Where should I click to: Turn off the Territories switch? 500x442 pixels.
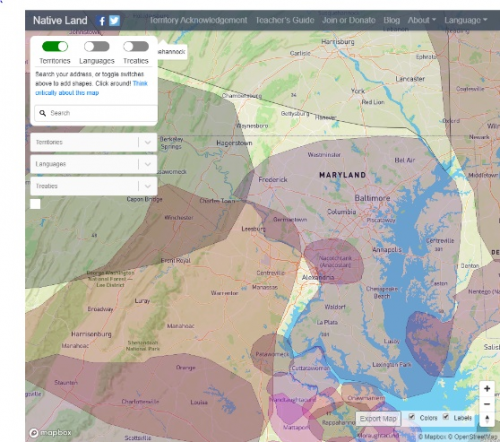click(x=55, y=46)
